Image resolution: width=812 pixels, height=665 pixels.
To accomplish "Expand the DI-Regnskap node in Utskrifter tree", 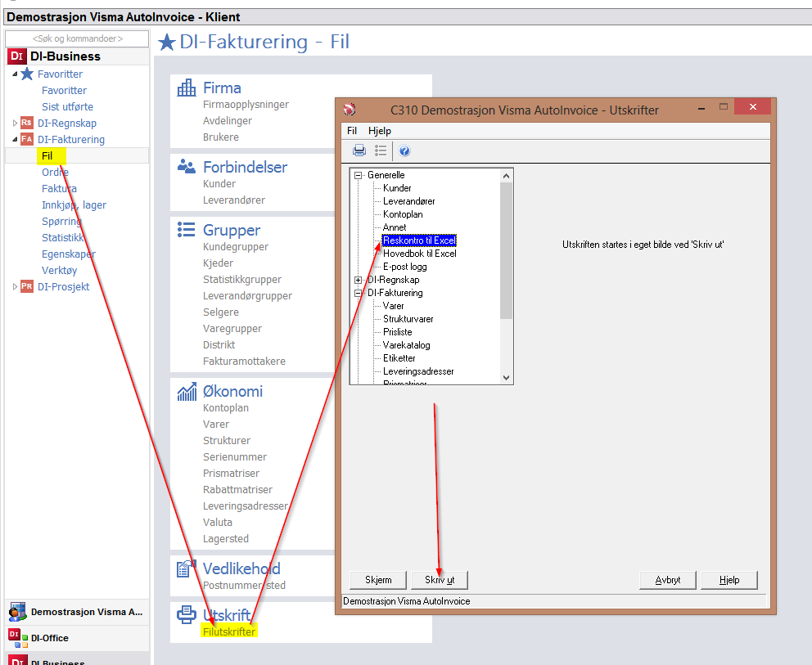I will pyautogui.click(x=358, y=280).
